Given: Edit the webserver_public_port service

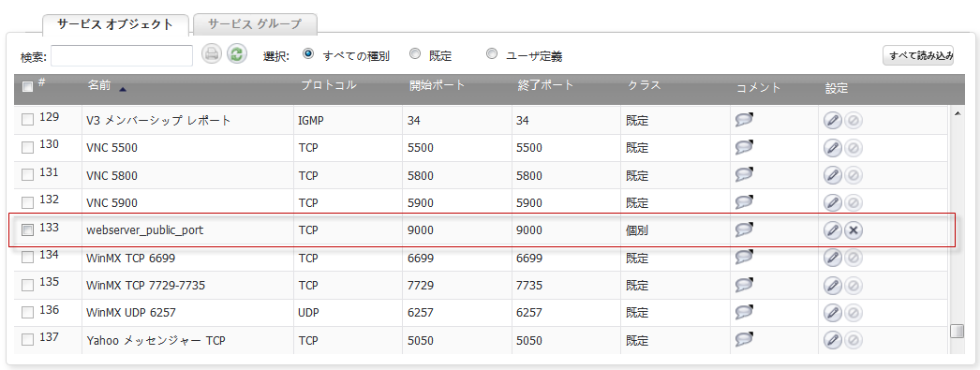Looking at the screenshot, I should 833,230.
